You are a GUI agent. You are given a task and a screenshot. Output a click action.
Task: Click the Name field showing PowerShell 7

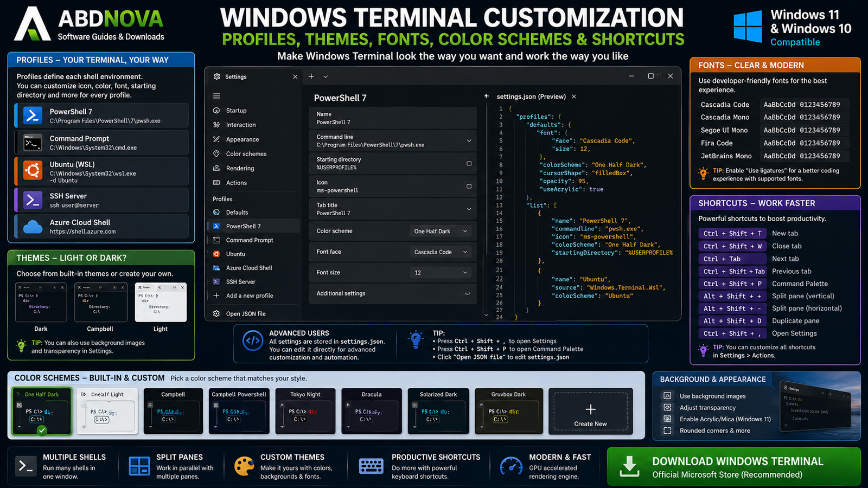(x=393, y=118)
